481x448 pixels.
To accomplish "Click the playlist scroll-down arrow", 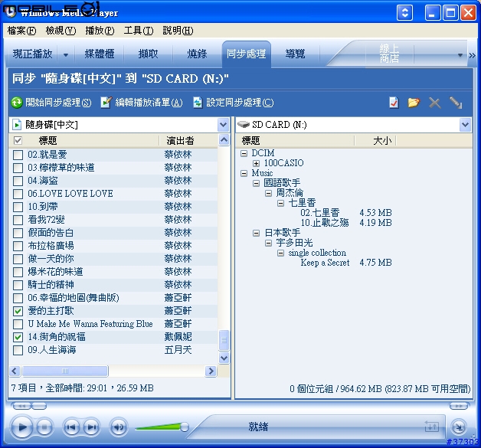I will pyautogui.click(x=224, y=358).
